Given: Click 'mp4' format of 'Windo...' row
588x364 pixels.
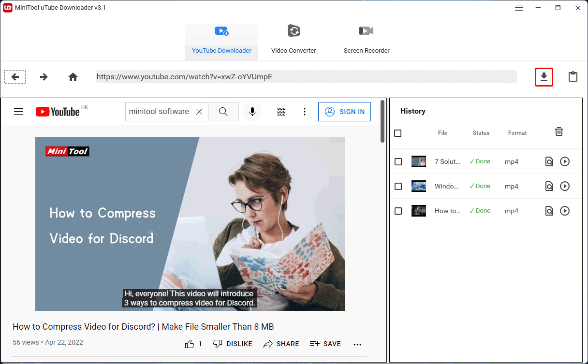Looking at the screenshot, I should (512, 186).
